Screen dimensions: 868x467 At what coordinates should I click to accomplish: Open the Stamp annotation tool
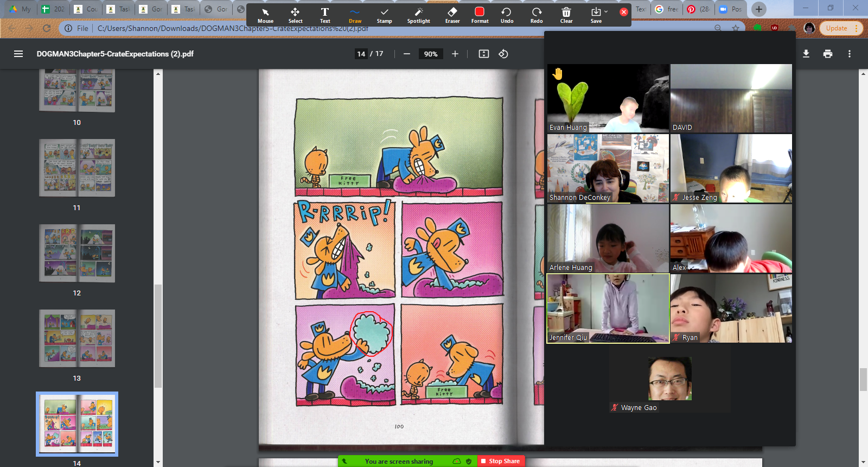coord(385,15)
